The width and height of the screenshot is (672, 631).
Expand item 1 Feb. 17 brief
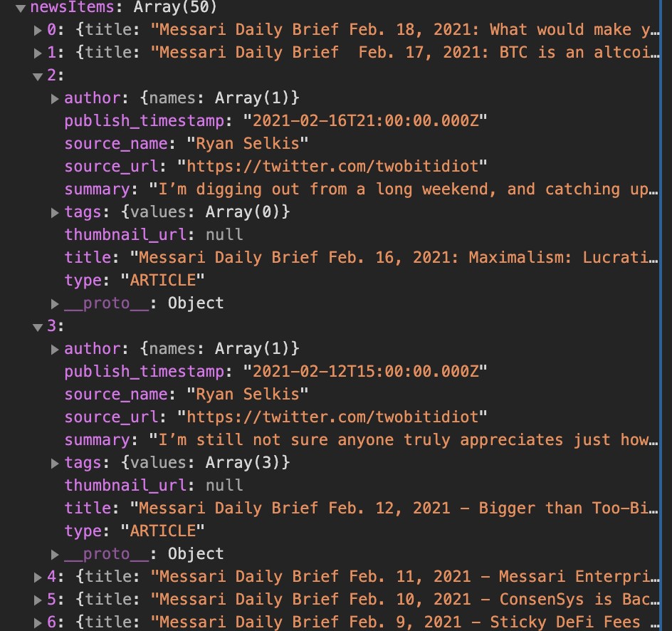(x=38, y=53)
